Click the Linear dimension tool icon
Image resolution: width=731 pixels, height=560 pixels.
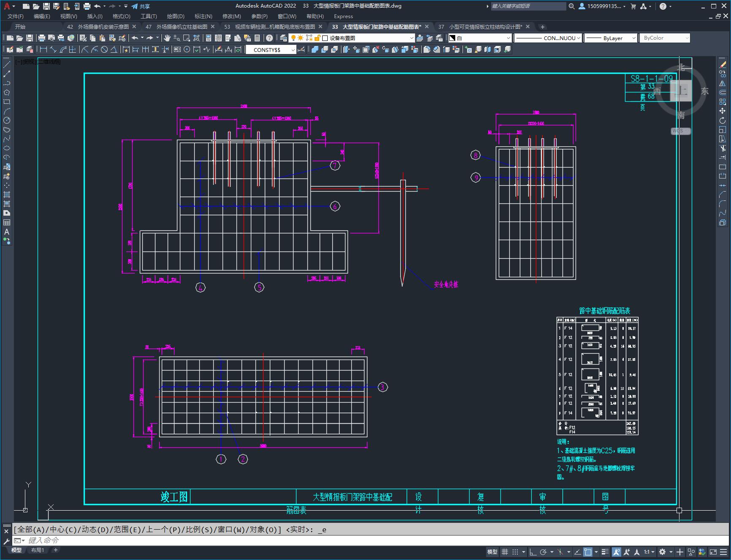(x=43, y=50)
